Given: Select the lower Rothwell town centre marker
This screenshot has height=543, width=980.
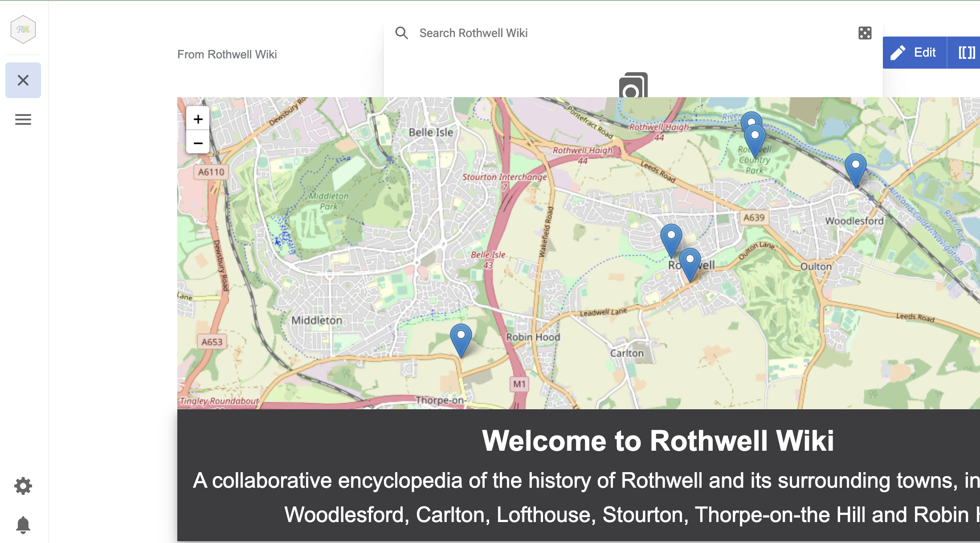Looking at the screenshot, I should (x=690, y=263).
